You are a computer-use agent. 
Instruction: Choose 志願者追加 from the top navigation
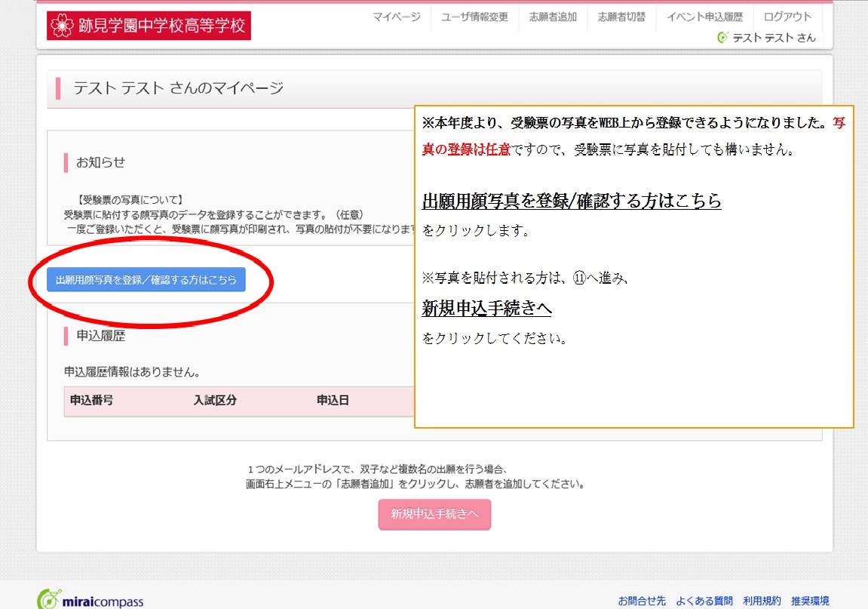point(553,17)
